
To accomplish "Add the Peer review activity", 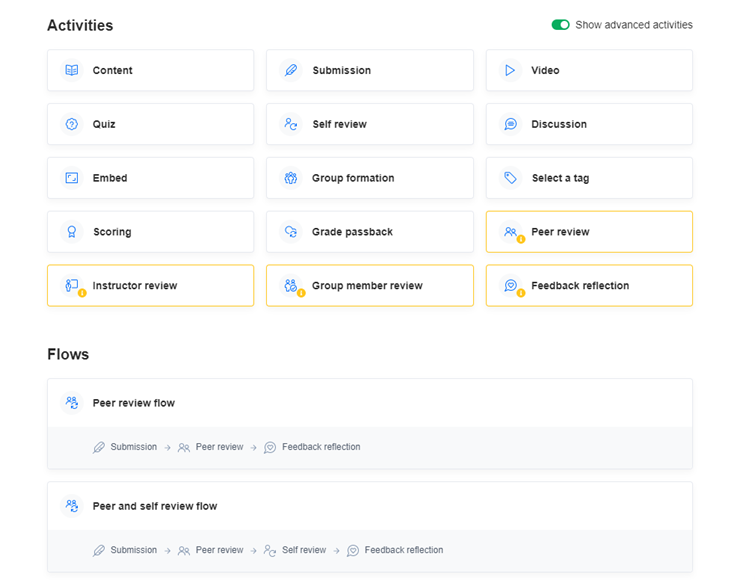I will (589, 232).
